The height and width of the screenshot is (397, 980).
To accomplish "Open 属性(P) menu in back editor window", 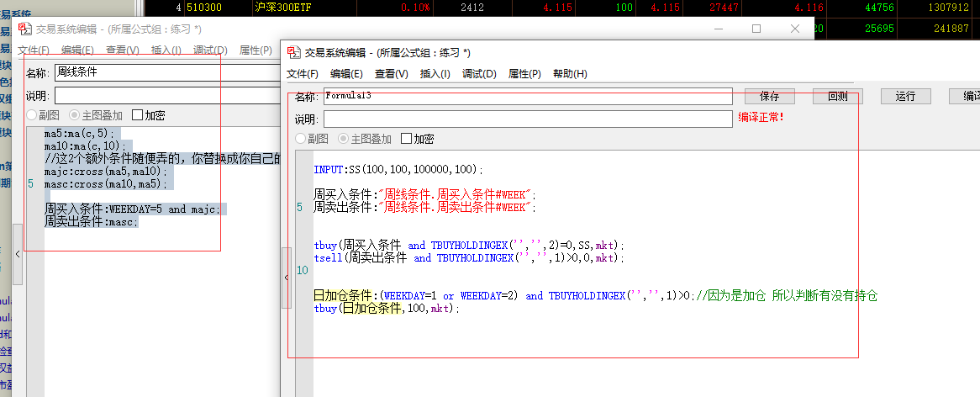I will click(256, 50).
